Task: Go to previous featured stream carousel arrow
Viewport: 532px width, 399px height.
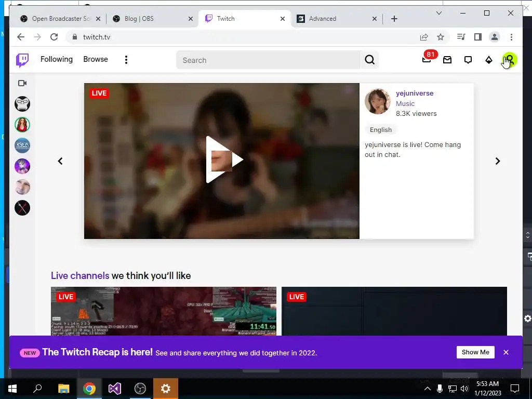Action: coord(60,161)
